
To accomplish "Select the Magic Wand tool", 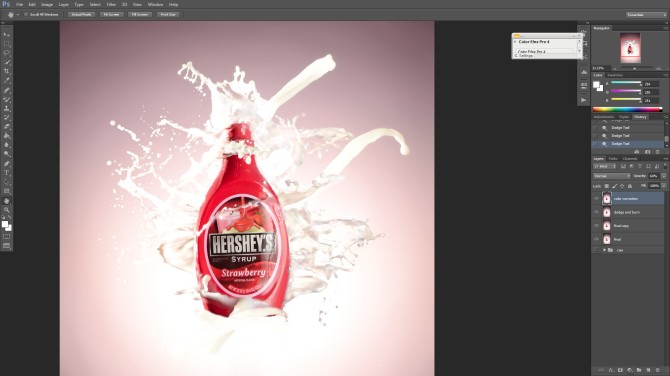I will 6,62.
